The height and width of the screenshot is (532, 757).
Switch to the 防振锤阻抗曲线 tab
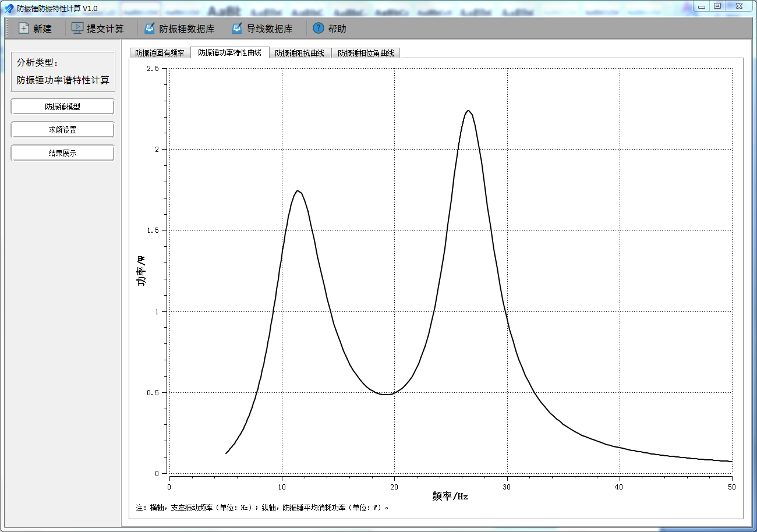click(300, 53)
